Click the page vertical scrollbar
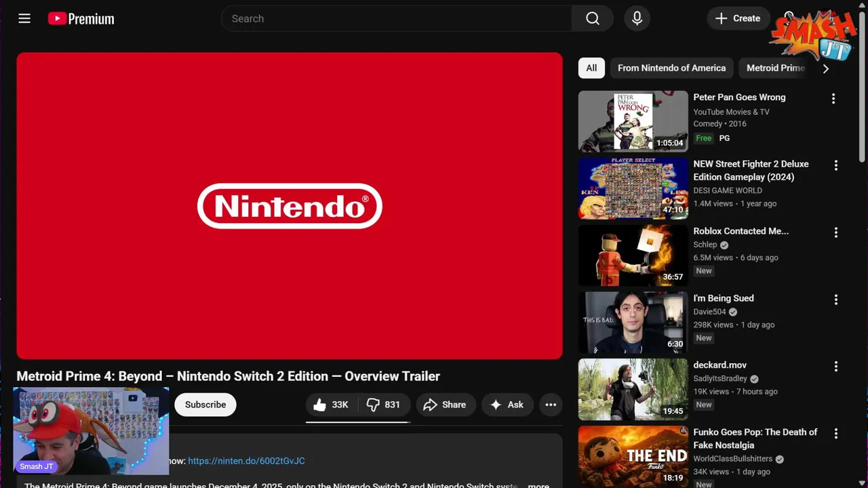This screenshot has height=488, width=868. click(x=863, y=88)
